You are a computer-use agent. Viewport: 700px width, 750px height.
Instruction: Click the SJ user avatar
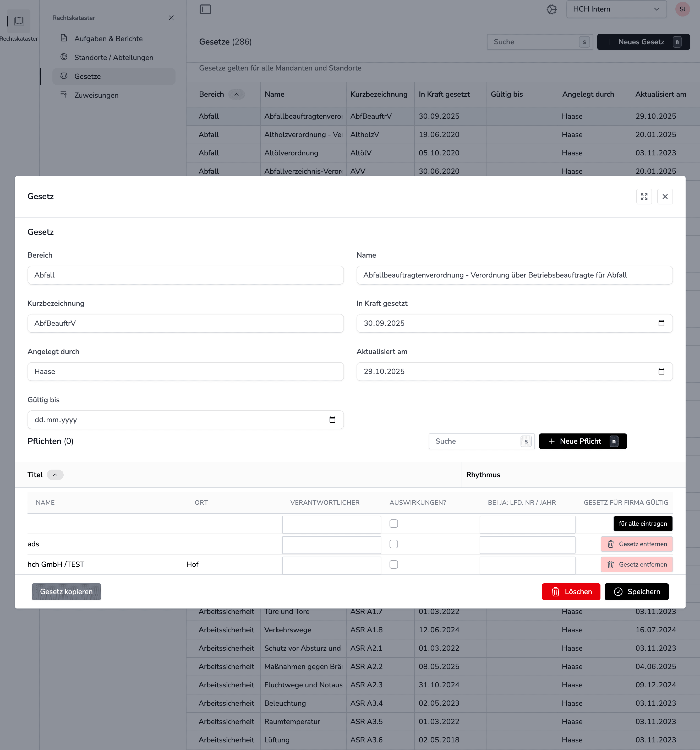[x=682, y=9]
